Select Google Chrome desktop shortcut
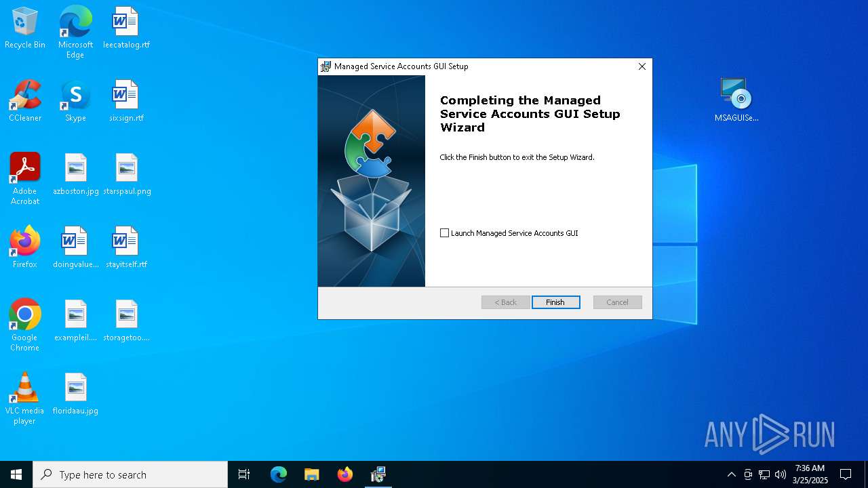Image resolution: width=868 pixels, height=488 pixels. 25,325
